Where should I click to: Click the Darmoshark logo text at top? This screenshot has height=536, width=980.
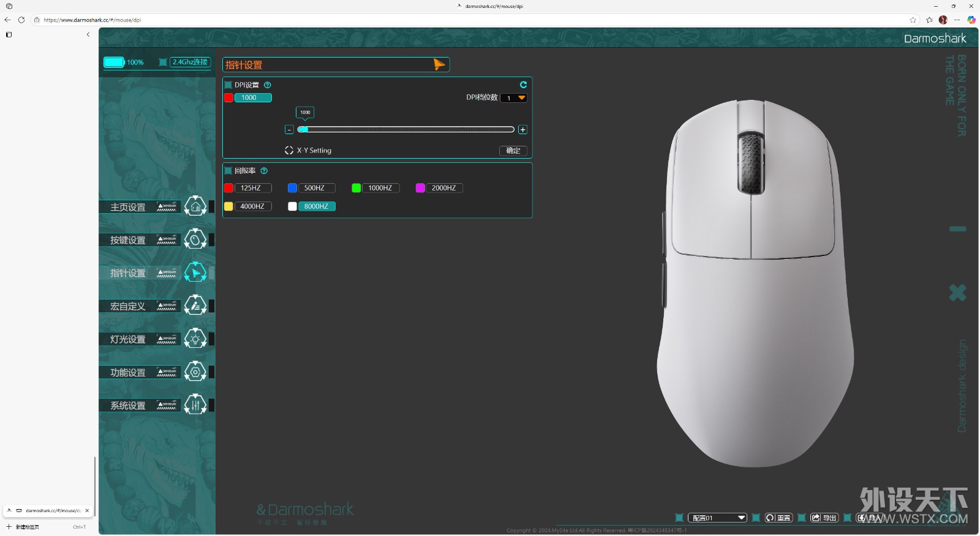click(x=935, y=38)
